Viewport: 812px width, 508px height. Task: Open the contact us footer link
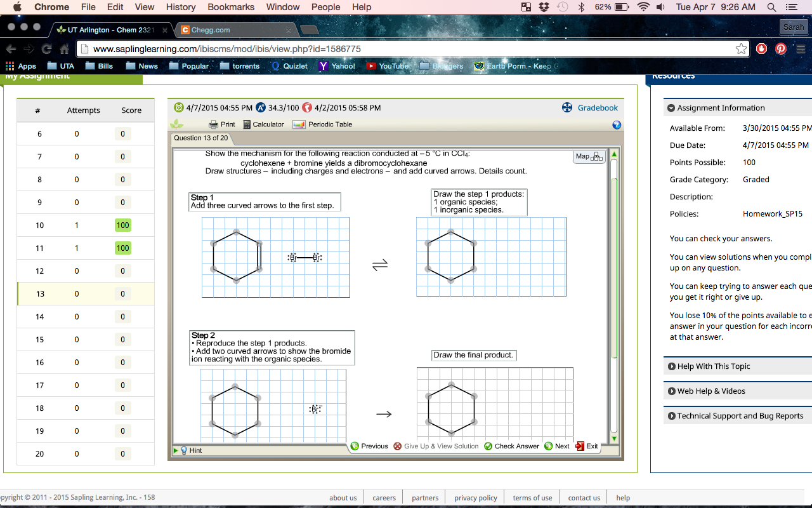coord(584,498)
